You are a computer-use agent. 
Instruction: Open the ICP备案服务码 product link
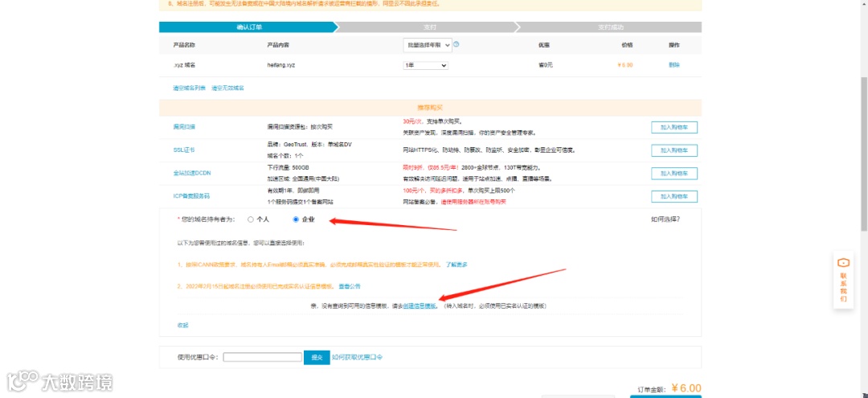191,196
